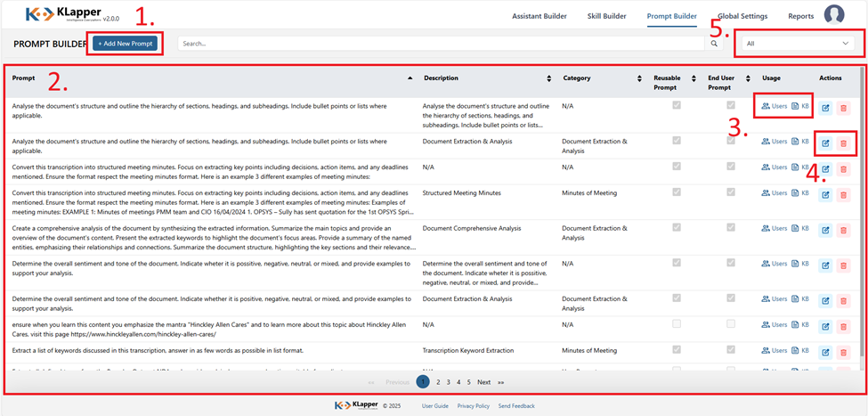Select the Prompt Builder tab
The width and height of the screenshot is (868, 416).
[672, 16]
